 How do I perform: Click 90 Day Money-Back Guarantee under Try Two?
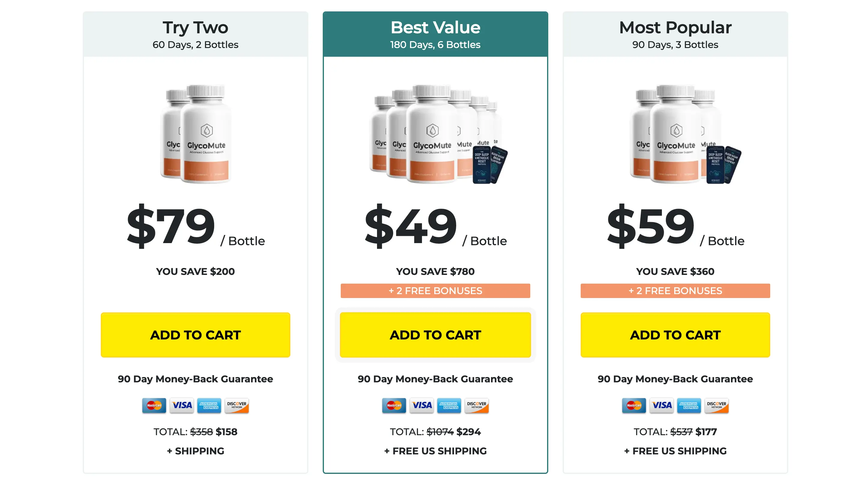coord(195,379)
